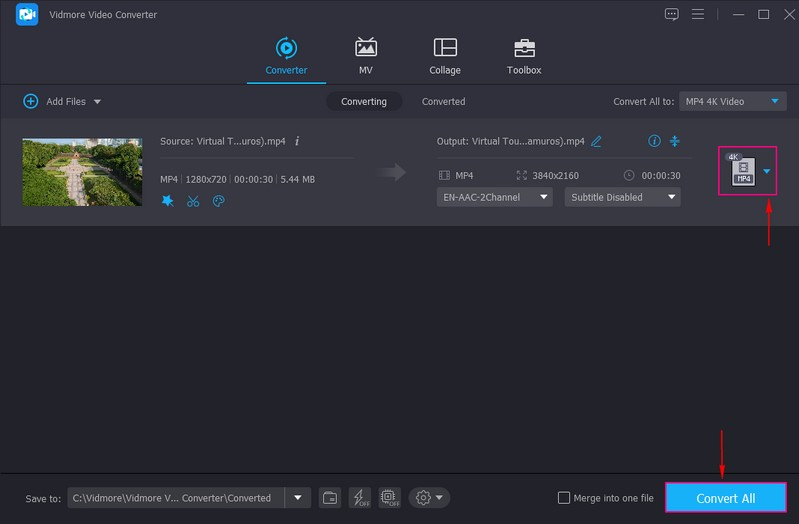Viewport: 799px width, 524px height.
Task: Toggle the hardware acceleration chip option
Action: point(390,498)
